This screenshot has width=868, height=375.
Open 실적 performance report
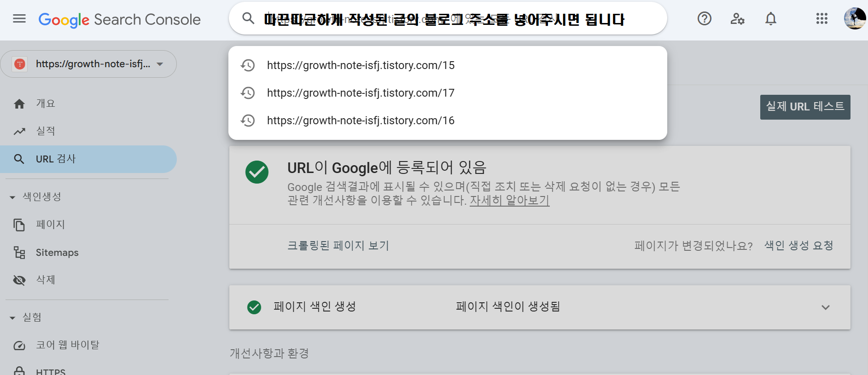pos(88,131)
